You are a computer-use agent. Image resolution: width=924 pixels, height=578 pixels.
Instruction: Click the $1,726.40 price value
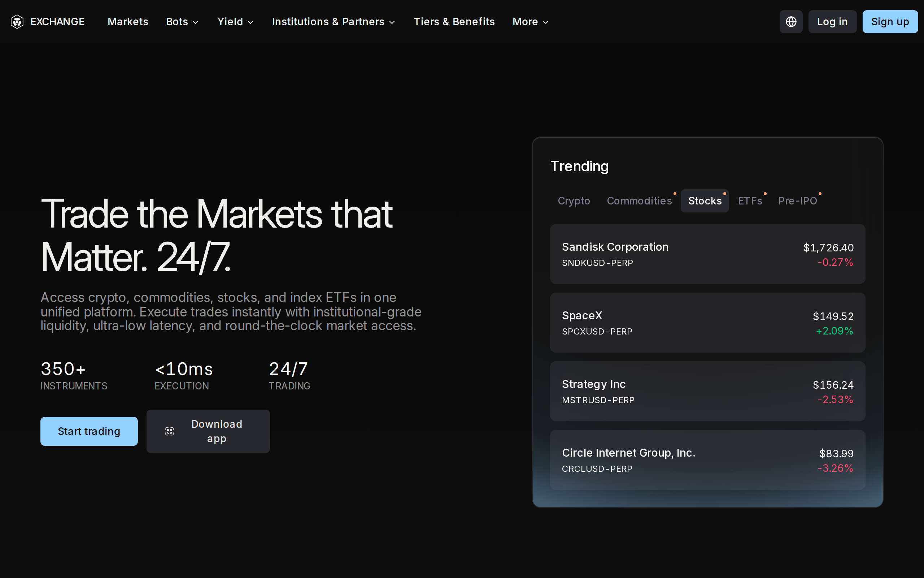pos(829,248)
